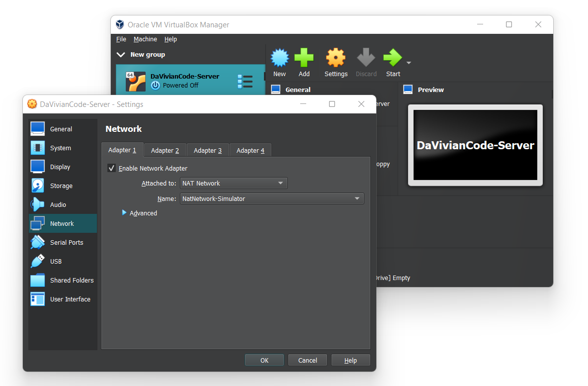This screenshot has width=588, height=386.
Task: Expand the Advanced network options
Action: tap(140, 213)
